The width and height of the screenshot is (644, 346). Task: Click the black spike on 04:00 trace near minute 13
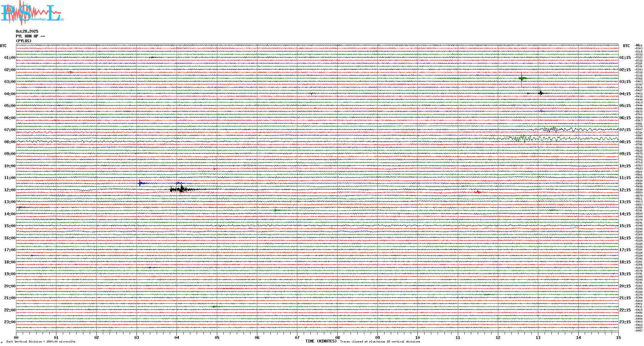(541, 93)
